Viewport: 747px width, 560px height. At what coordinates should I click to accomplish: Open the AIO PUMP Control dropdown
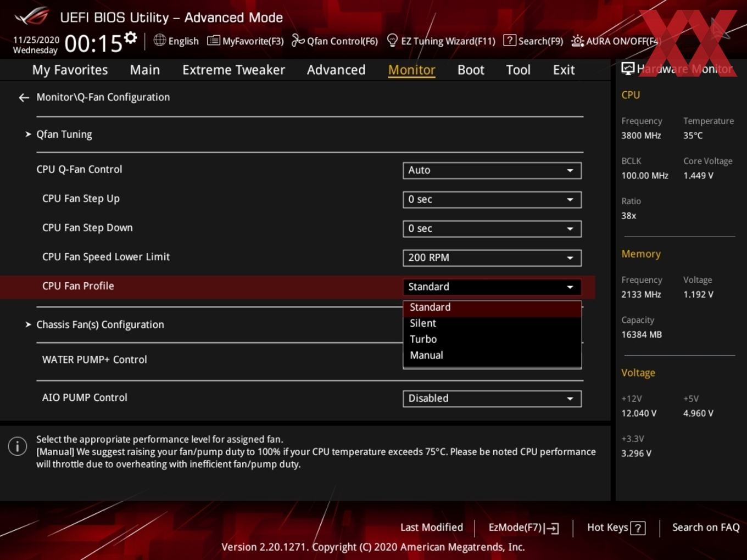pyautogui.click(x=492, y=399)
